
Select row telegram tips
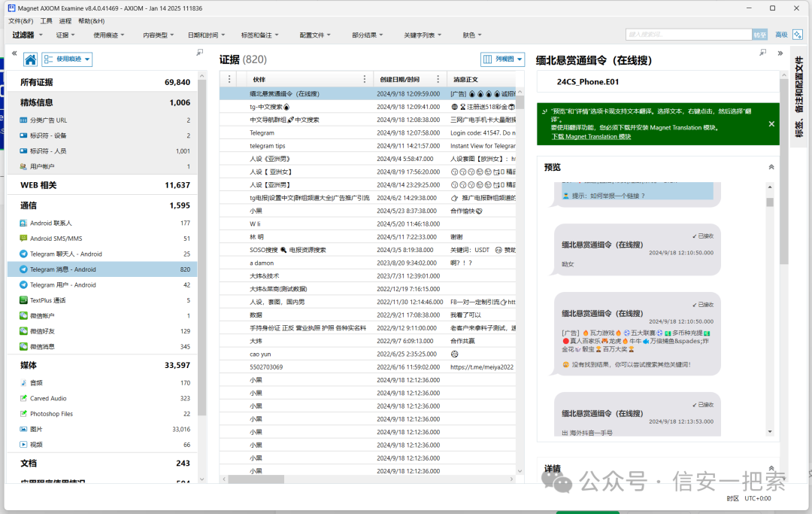(x=368, y=146)
